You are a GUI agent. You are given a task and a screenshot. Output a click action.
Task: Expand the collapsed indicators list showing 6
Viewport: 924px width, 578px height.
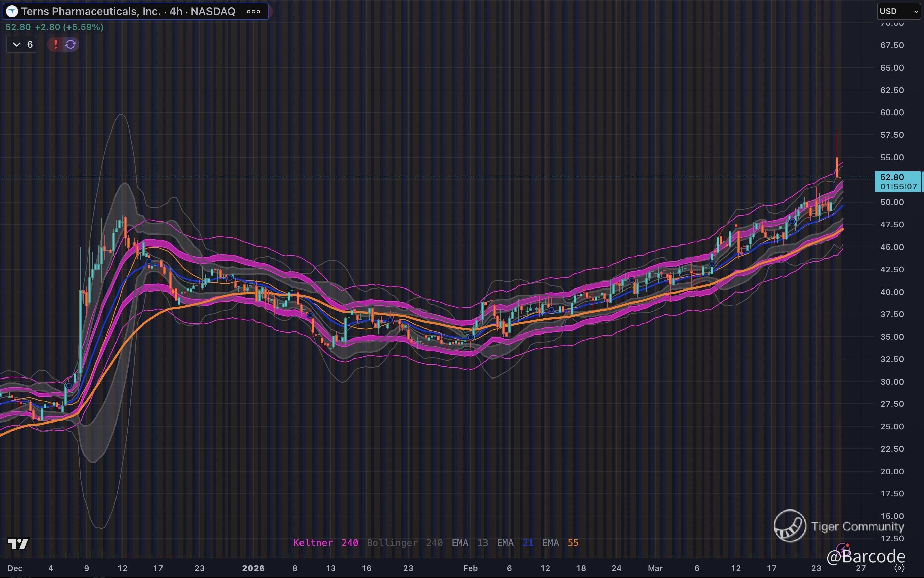(21, 44)
